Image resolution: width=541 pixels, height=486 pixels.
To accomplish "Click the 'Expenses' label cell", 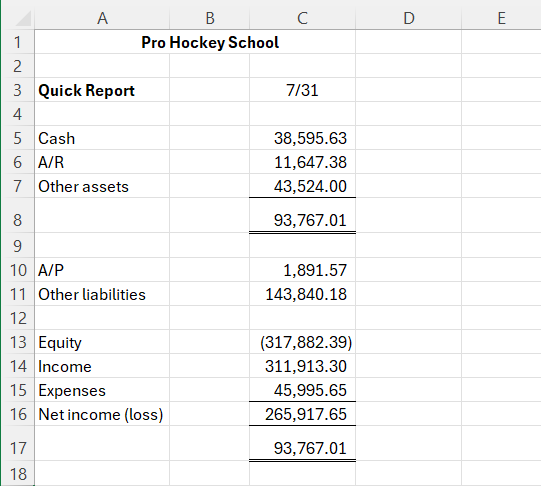I will coord(102,390).
